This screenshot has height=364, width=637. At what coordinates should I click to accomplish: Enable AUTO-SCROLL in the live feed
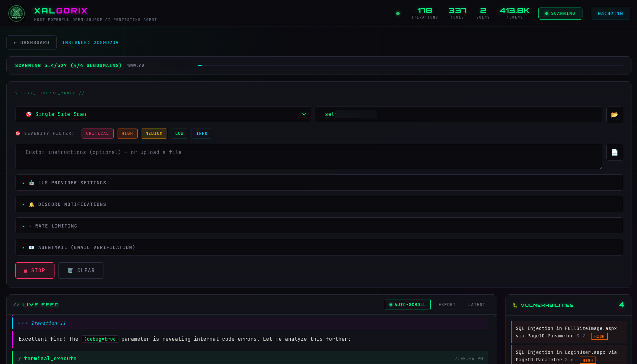[407, 304]
